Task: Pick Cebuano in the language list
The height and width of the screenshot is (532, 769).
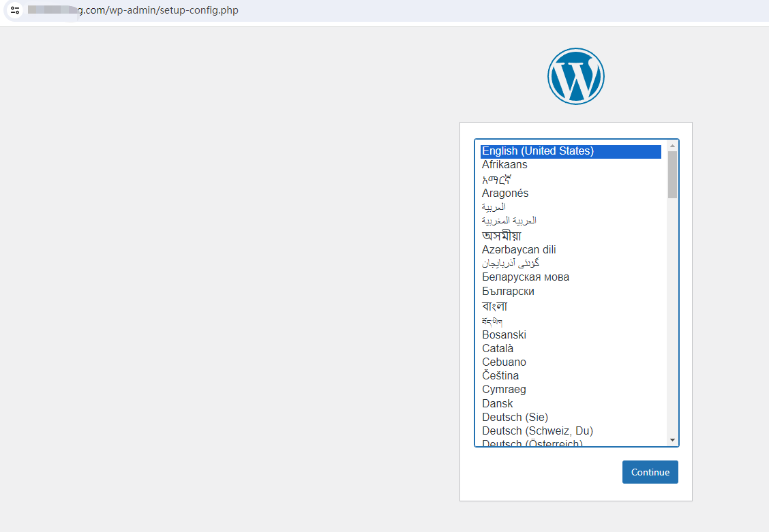Action: (571, 362)
